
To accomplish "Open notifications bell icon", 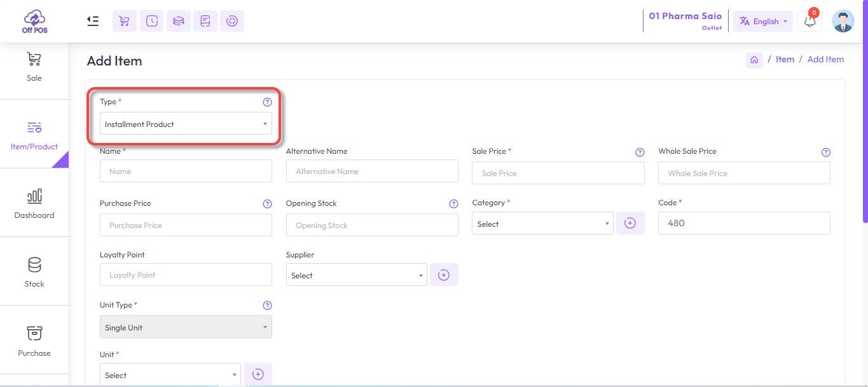I will coord(809,21).
